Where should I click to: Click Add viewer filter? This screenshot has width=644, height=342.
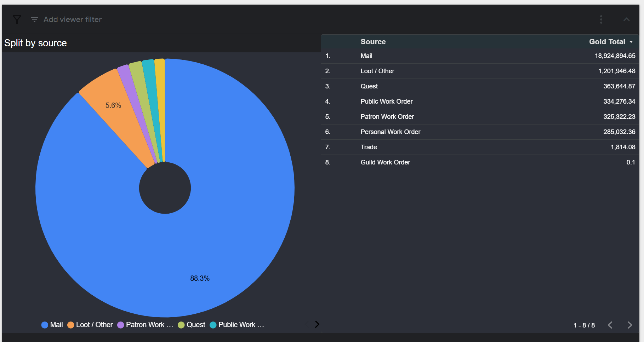[x=73, y=19]
